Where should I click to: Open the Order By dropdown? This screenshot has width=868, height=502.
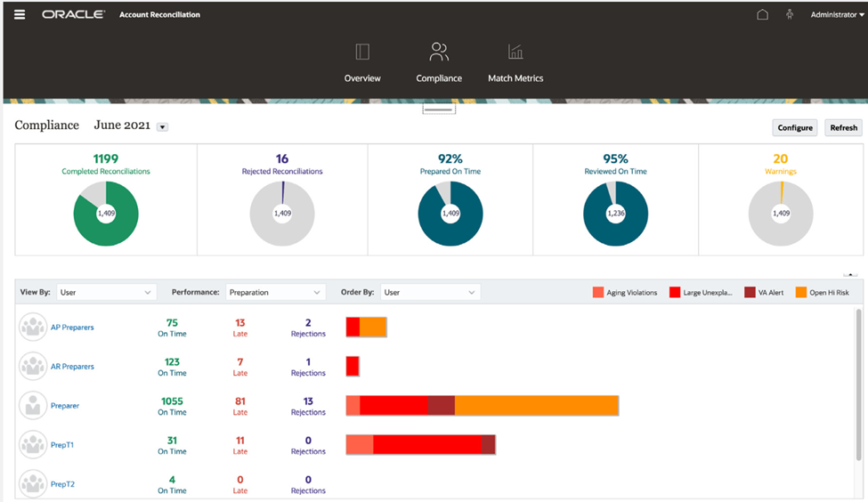(430, 292)
